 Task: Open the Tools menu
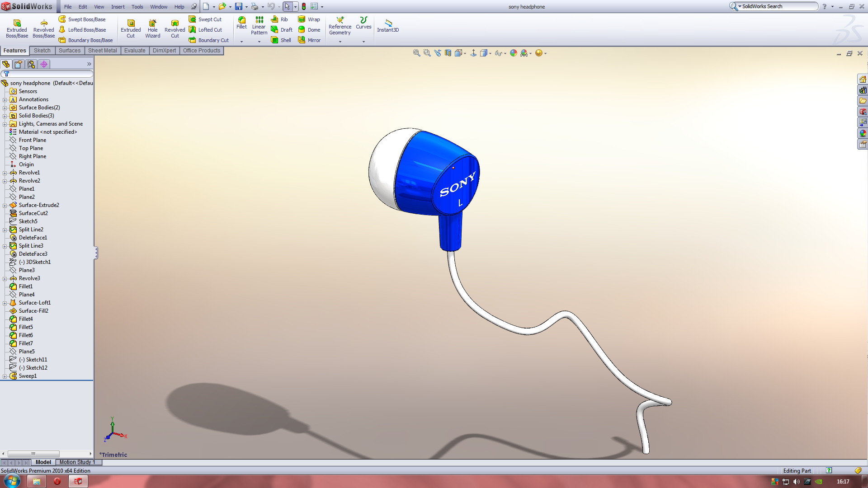point(137,7)
